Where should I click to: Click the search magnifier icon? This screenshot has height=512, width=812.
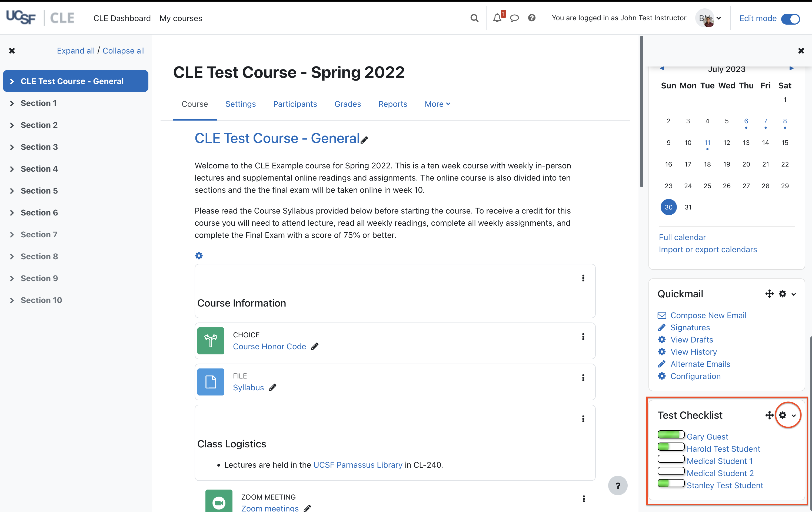[474, 18]
